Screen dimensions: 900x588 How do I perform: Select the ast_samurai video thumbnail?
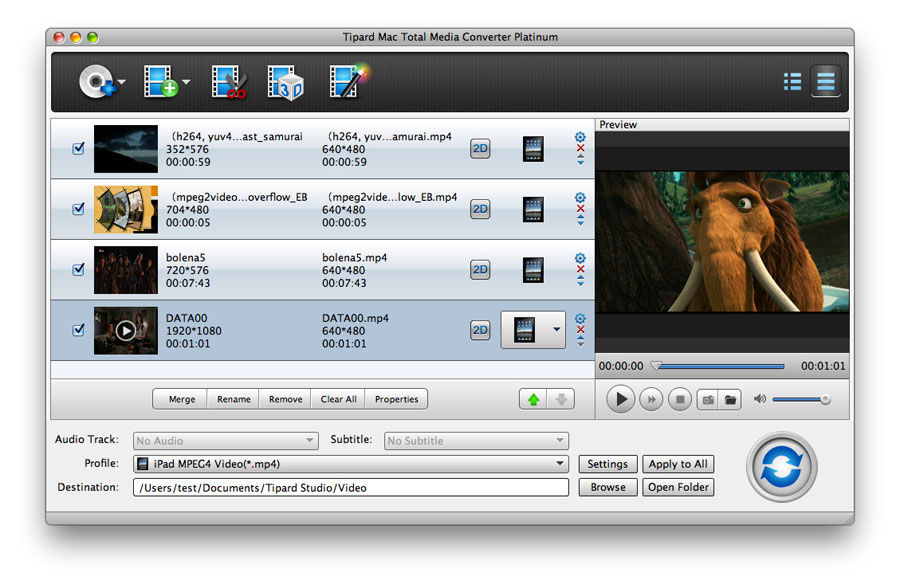coord(126,149)
